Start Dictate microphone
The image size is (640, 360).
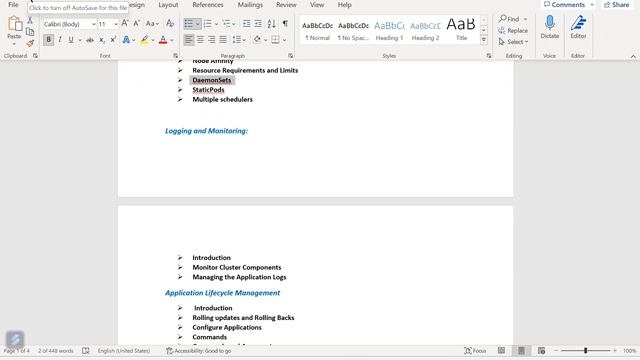pos(549,27)
